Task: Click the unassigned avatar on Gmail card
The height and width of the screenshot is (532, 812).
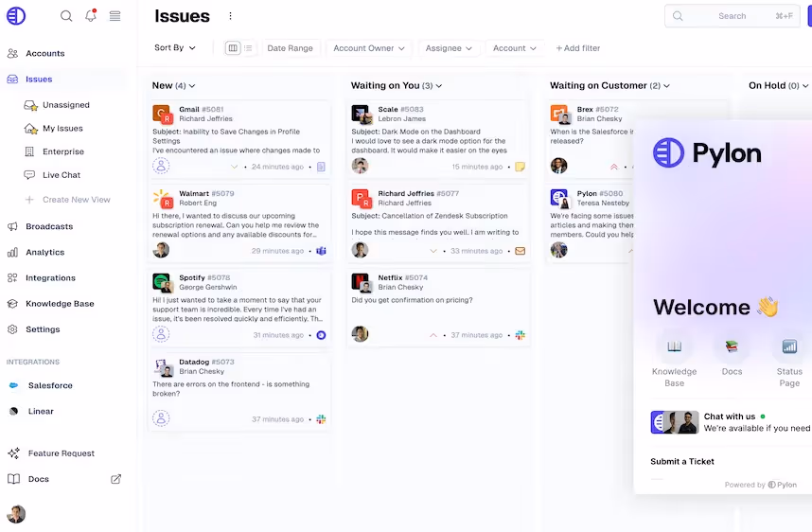Action: pos(161,166)
